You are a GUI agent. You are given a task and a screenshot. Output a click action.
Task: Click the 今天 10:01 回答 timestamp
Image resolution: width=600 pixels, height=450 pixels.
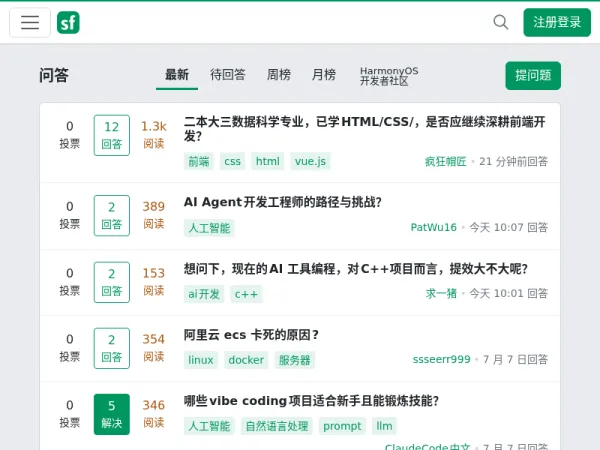[509, 293]
